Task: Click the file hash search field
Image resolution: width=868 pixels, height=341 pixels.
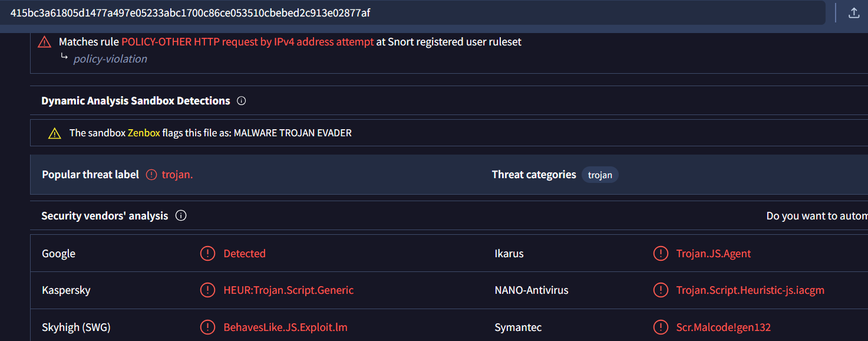Action: coord(412,12)
